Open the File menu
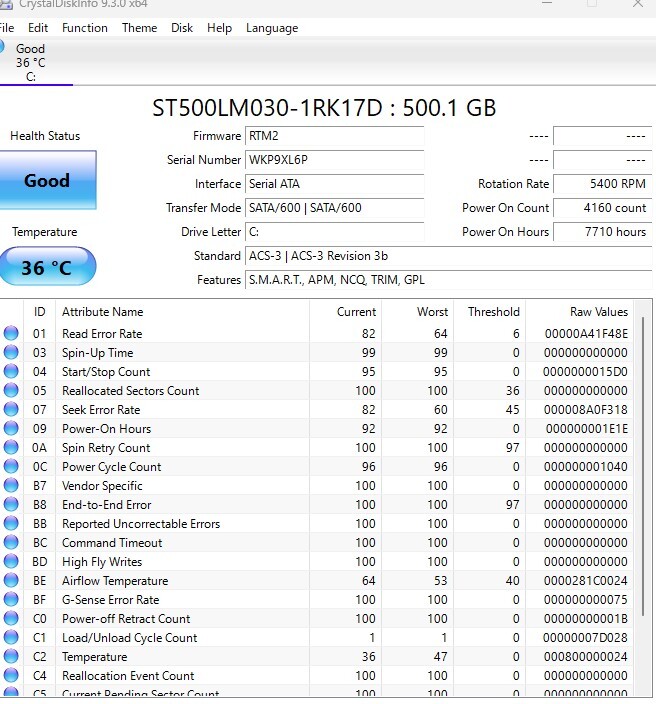The width and height of the screenshot is (656, 704). 7,28
